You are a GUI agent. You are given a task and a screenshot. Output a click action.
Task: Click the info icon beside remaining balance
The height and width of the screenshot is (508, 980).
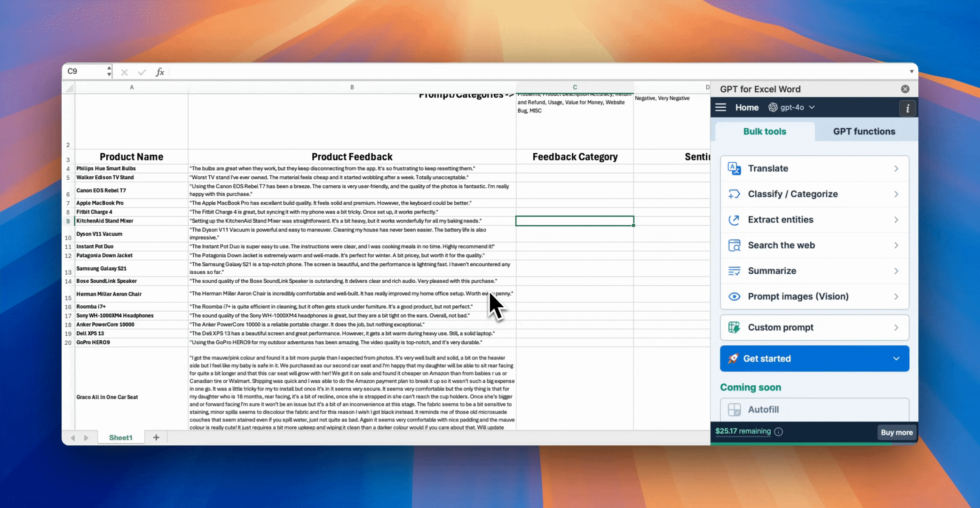[x=778, y=432]
